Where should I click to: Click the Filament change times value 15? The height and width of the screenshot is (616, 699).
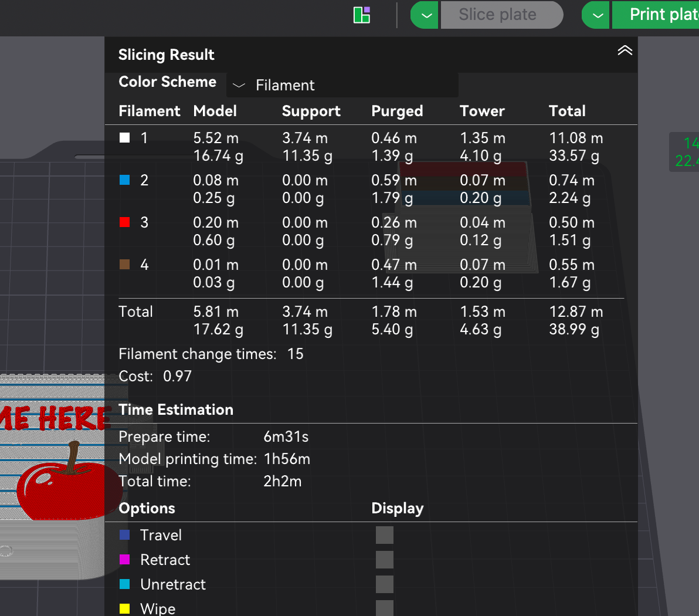295,354
